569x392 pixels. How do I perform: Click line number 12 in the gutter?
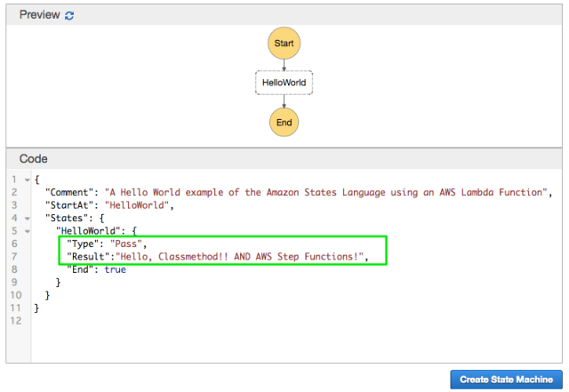(16, 321)
